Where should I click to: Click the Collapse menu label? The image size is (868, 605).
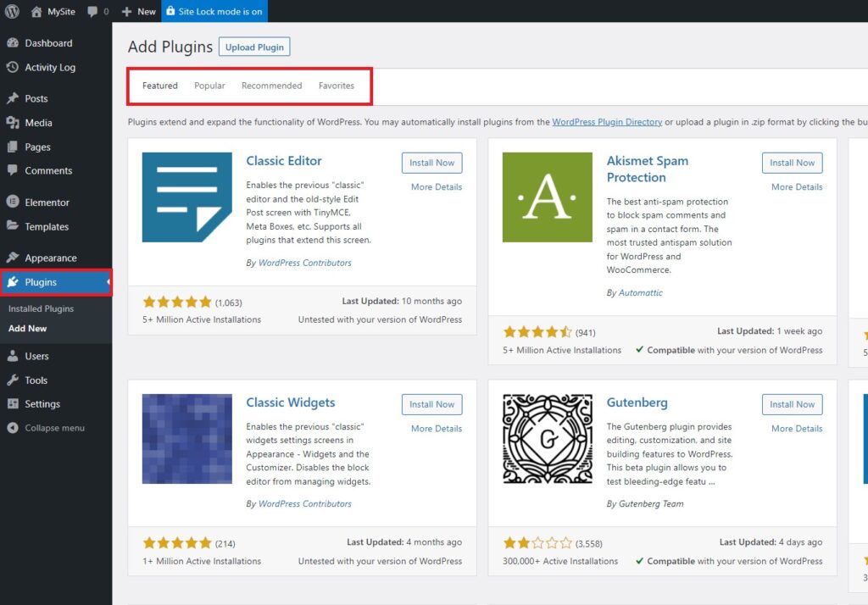(55, 428)
